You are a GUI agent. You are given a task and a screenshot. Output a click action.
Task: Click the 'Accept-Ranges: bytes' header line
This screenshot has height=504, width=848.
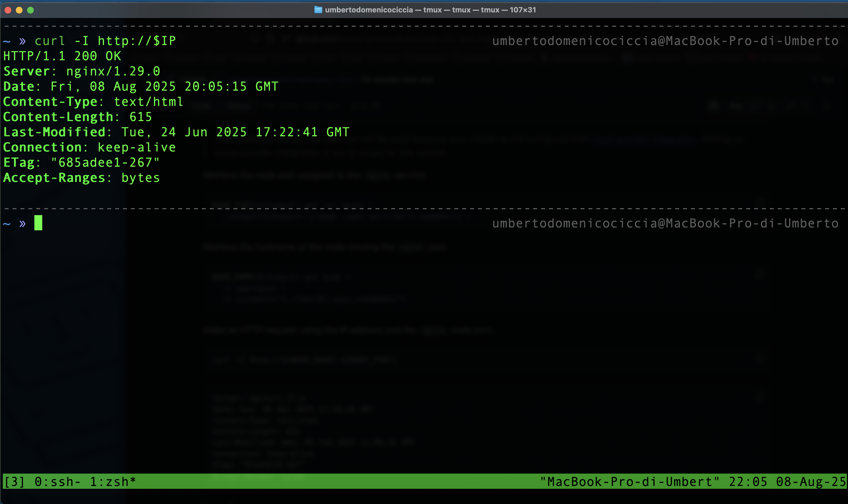click(x=81, y=178)
